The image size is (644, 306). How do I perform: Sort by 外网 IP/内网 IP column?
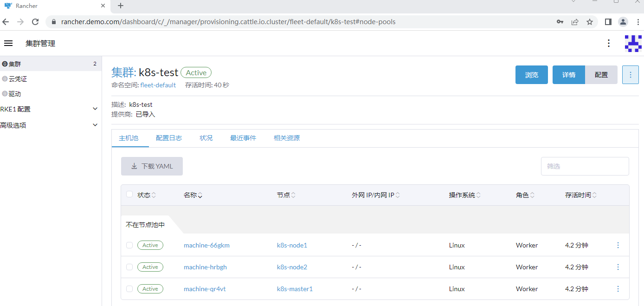(x=376, y=195)
